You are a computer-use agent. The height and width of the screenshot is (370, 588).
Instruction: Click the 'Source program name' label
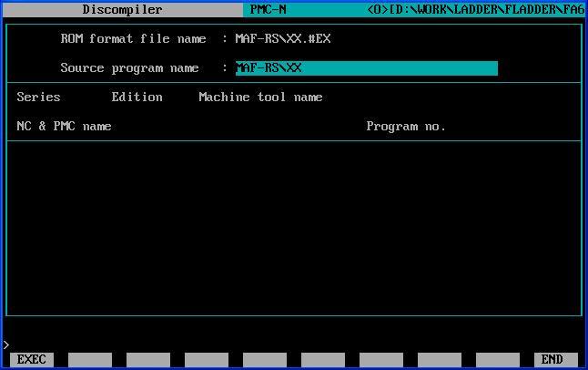[129, 68]
